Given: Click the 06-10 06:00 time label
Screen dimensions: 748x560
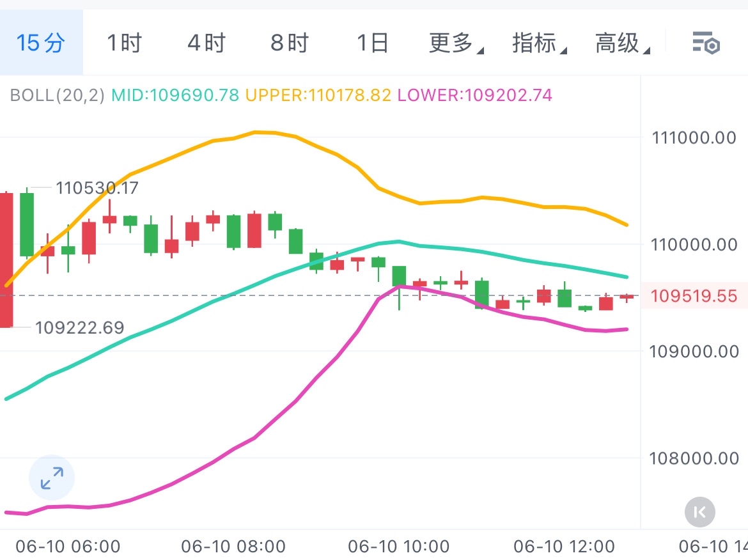Looking at the screenshot, I should pos(68,546).
